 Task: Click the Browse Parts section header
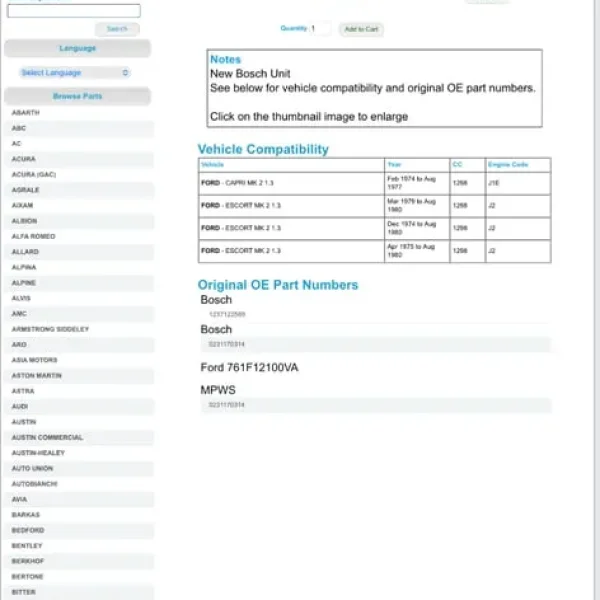(x=78, y=96)
